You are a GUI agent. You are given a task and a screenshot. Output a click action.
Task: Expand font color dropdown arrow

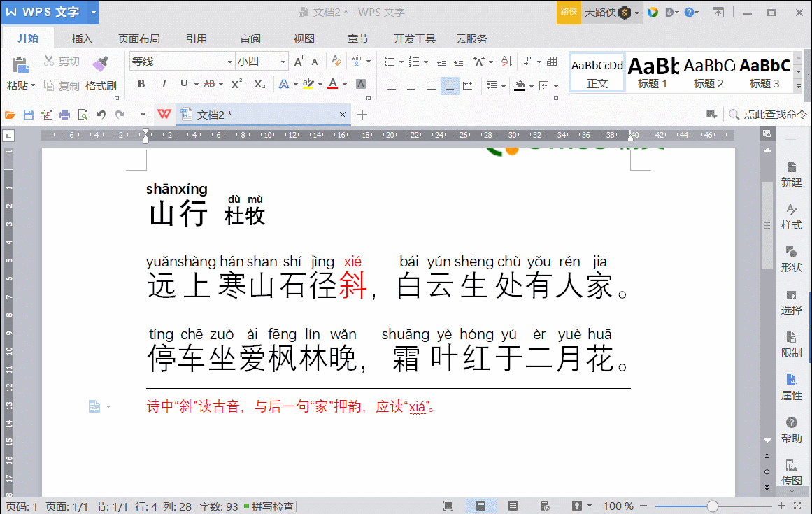(345, 84)
